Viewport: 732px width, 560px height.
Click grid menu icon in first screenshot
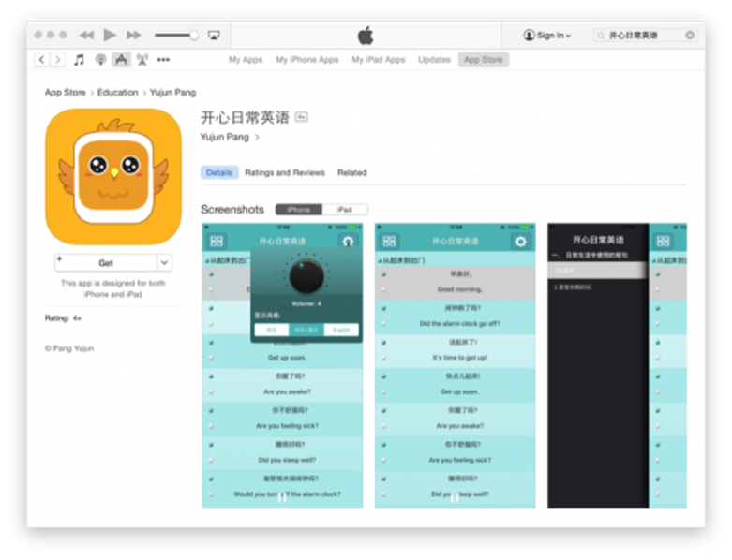217,241
